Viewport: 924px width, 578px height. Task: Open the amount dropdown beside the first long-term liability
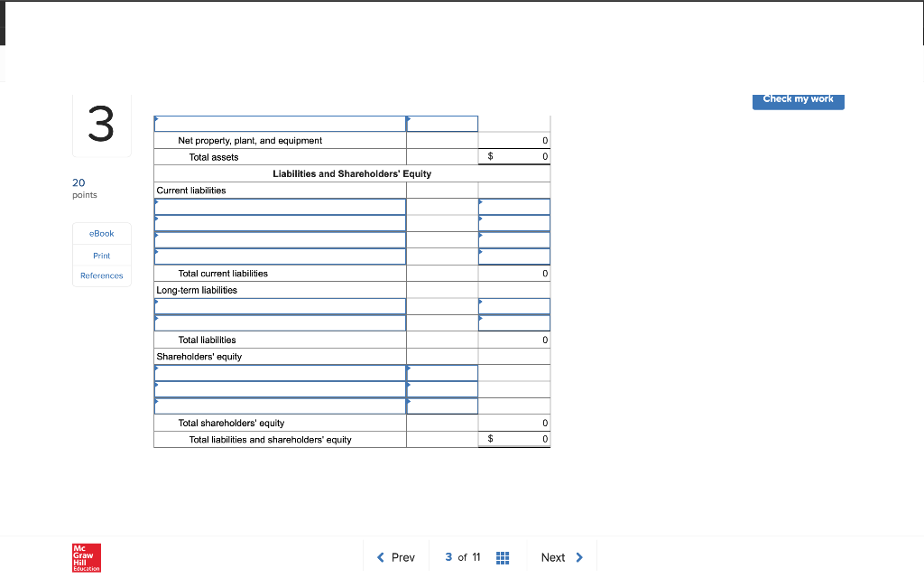513,305
